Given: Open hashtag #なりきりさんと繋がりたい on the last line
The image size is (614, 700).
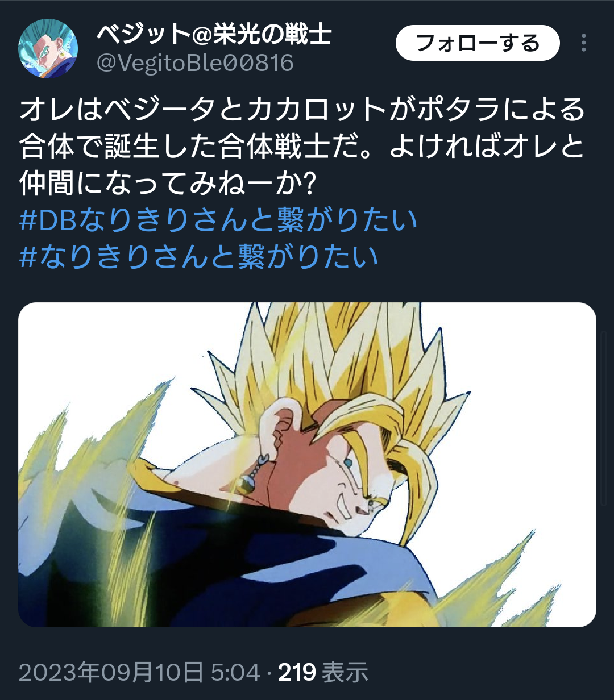Looking at the screenshot, I should (x=198, y=256).
